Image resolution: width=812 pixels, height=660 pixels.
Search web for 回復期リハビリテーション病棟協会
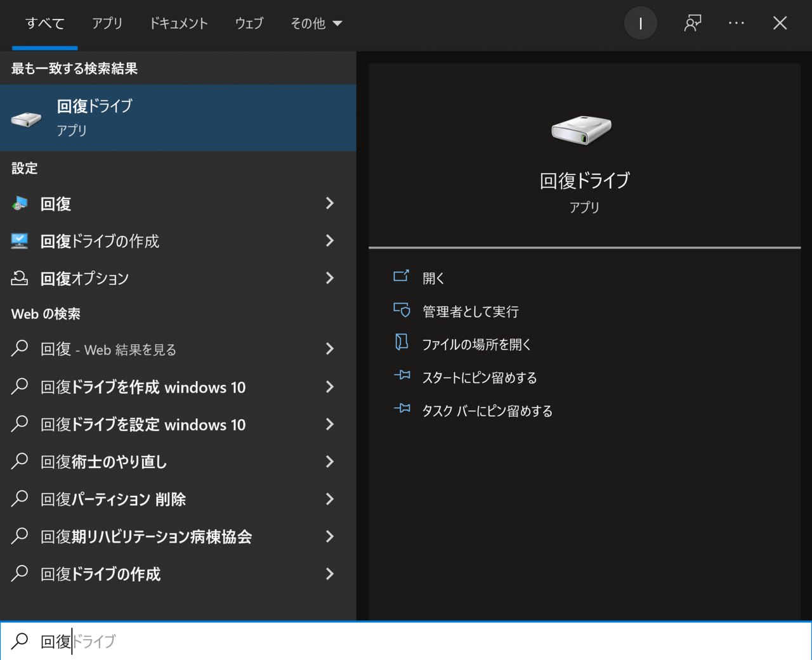[178, 536]
